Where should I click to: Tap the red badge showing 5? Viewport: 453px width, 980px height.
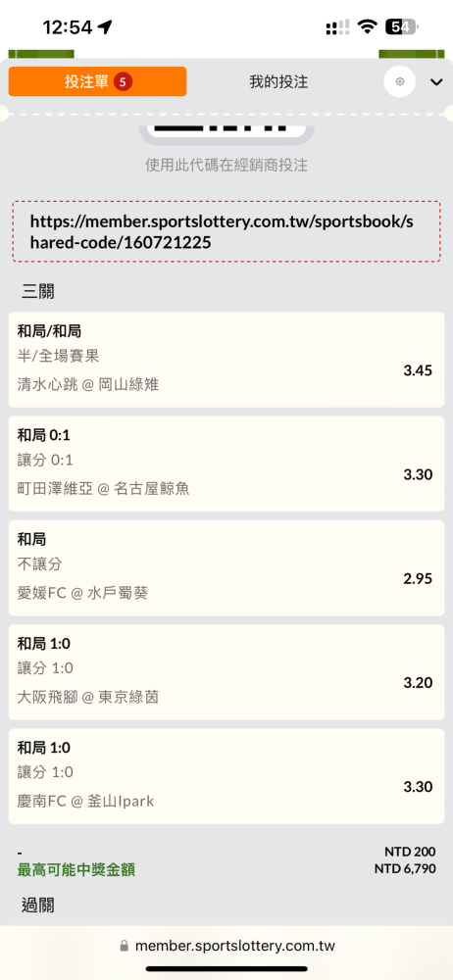point(123,81)
